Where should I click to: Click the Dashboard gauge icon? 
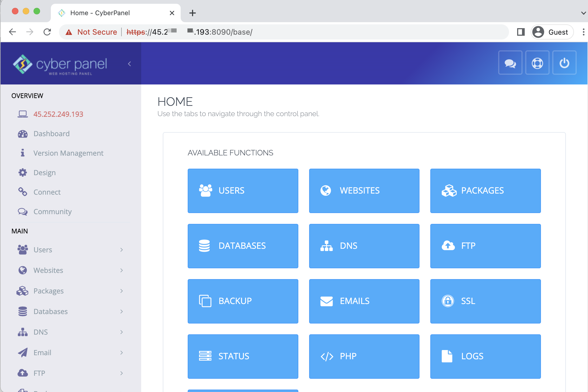(x=23, y=134)
